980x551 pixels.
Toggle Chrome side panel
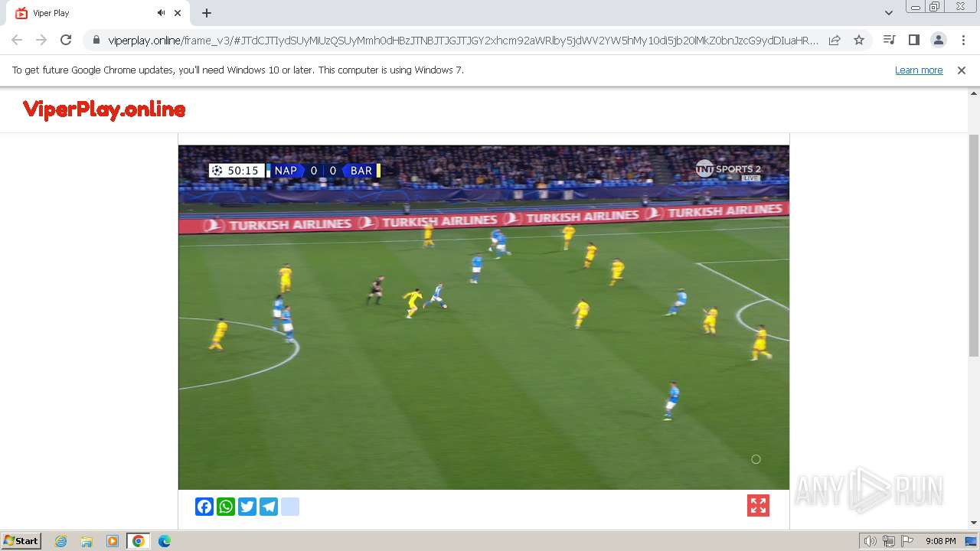pos(913,40)
